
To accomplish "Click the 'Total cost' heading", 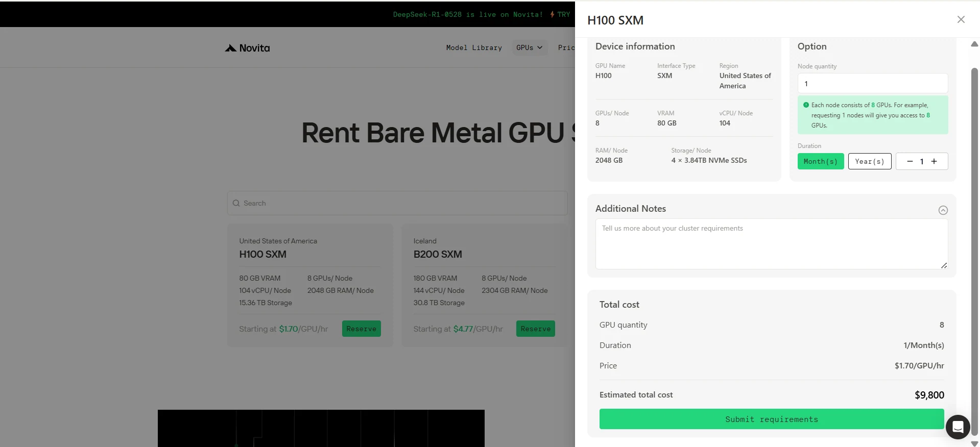I will (x=619, y=305).
